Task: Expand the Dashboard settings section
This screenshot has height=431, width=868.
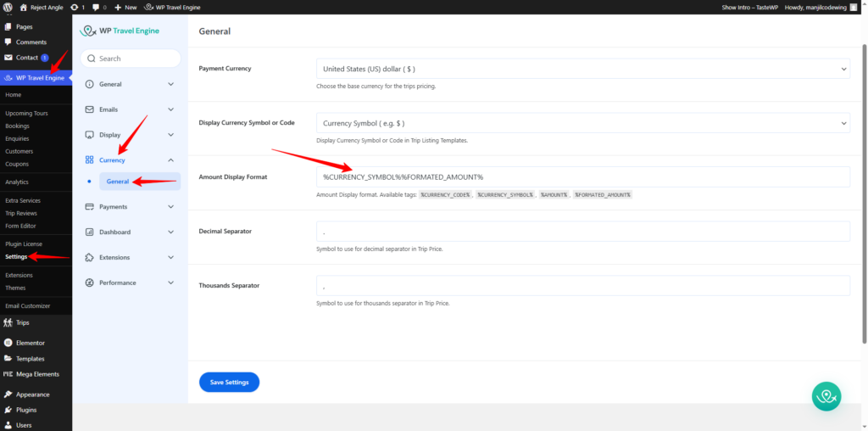Action: coord(131,232)
